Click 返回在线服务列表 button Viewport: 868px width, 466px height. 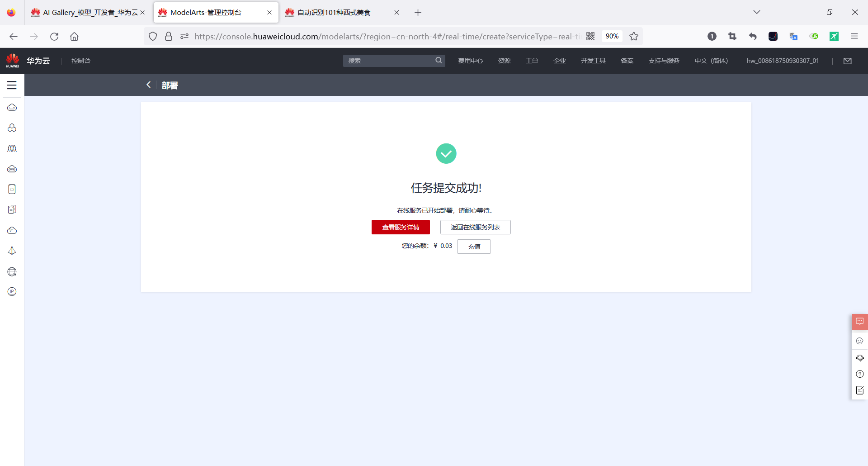coord(476,227)
